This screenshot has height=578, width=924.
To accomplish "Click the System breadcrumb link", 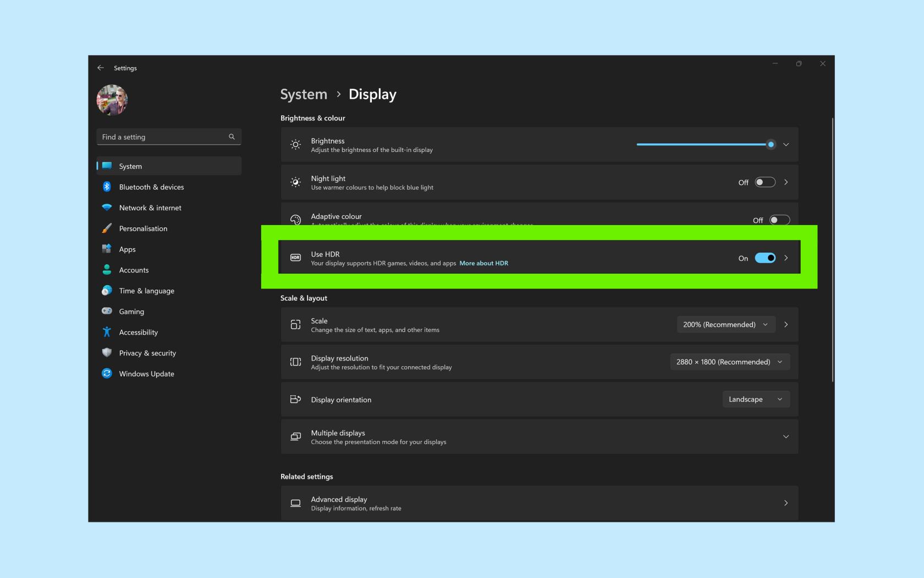I will (x=304, y=94).
